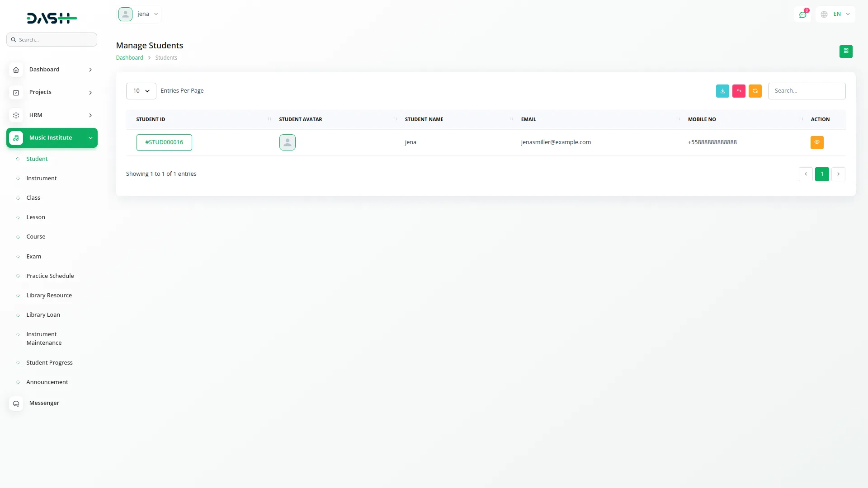The height and width of the screenshot is (488, 868).
Task: Open entries per page dropdown
Action: coord(141,91)
